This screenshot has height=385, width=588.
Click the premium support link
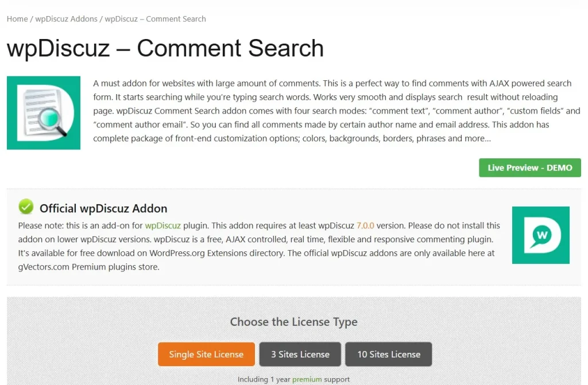click(x=307, y=379)
